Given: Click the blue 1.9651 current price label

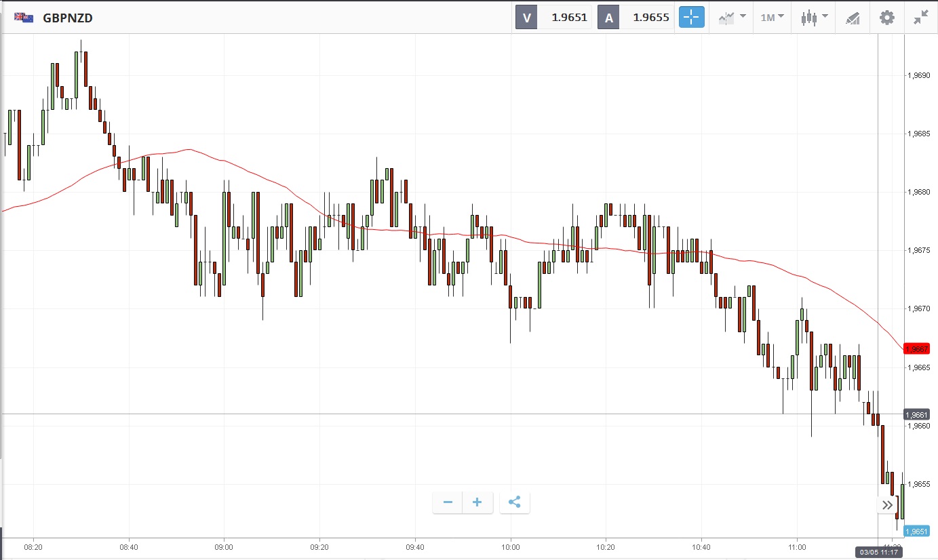Looking at the screenshot, I should pyautogui.click(x=917, y=532).
